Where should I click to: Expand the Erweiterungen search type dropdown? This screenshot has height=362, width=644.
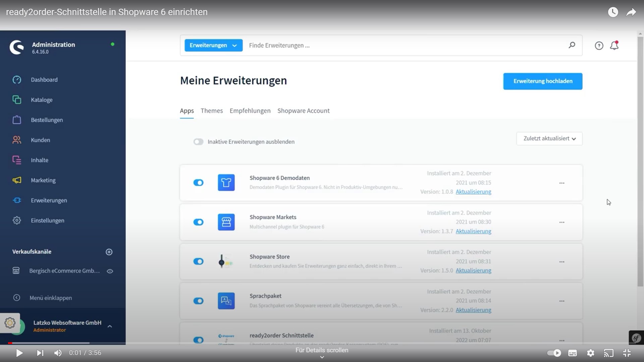pos(213,45)
